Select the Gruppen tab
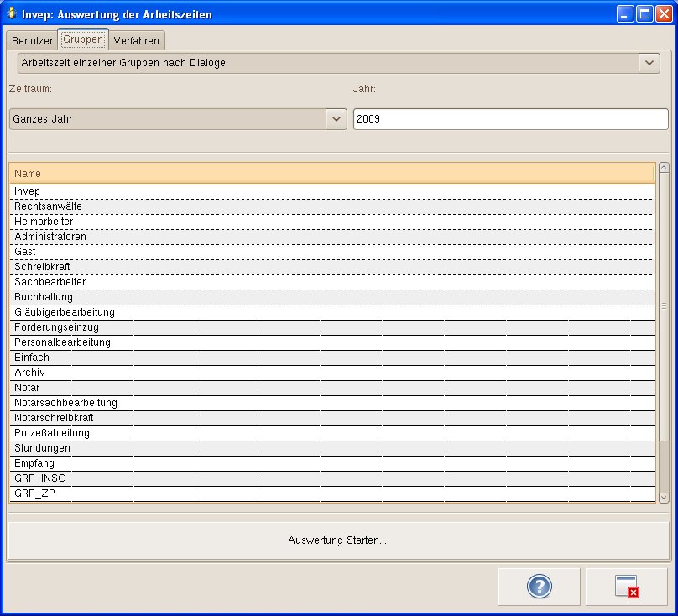This screenshot has height=616, width=678. click(83, 39)
